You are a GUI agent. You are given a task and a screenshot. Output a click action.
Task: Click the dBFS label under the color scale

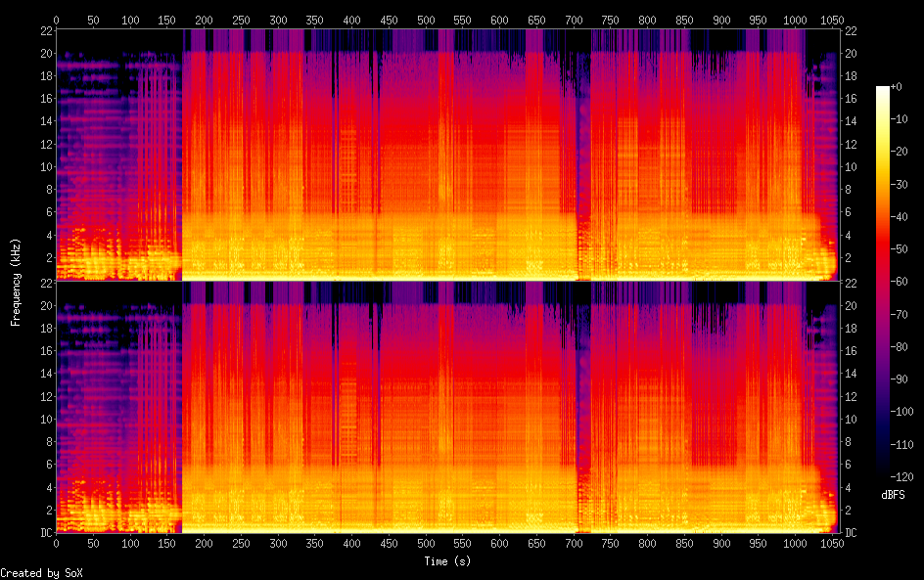pos(892,495)
